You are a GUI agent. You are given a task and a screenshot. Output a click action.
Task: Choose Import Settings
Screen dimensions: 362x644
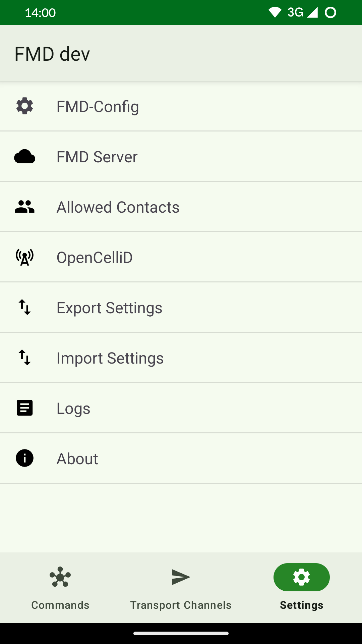point(110,358)
